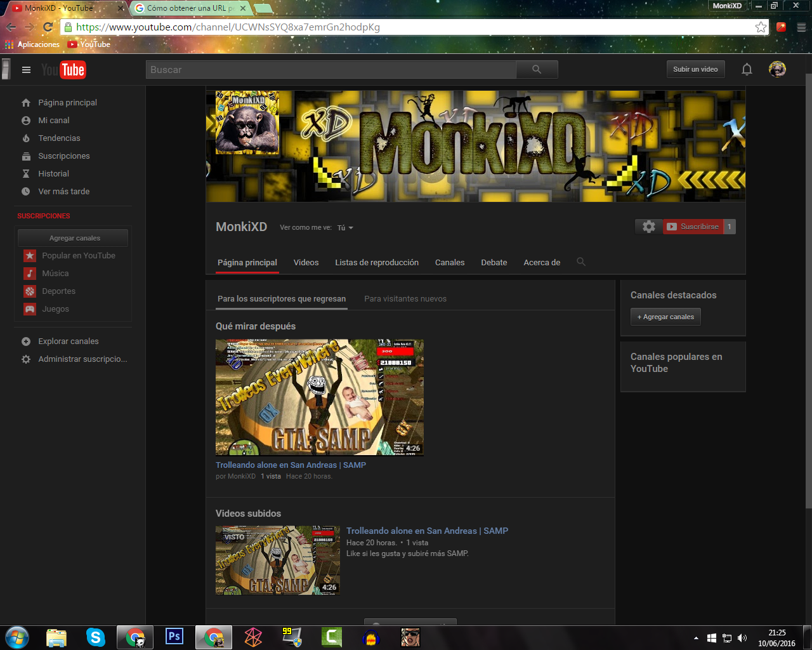812x650 pixels.
Task: Select Página principal channel tab
Action: [x=247, y=262]
